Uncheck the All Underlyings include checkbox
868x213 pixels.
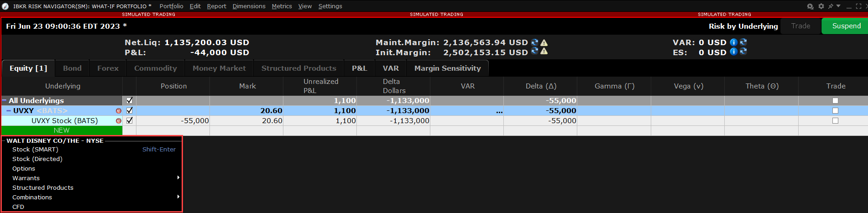pyautogui.click(x=130, y=100)
